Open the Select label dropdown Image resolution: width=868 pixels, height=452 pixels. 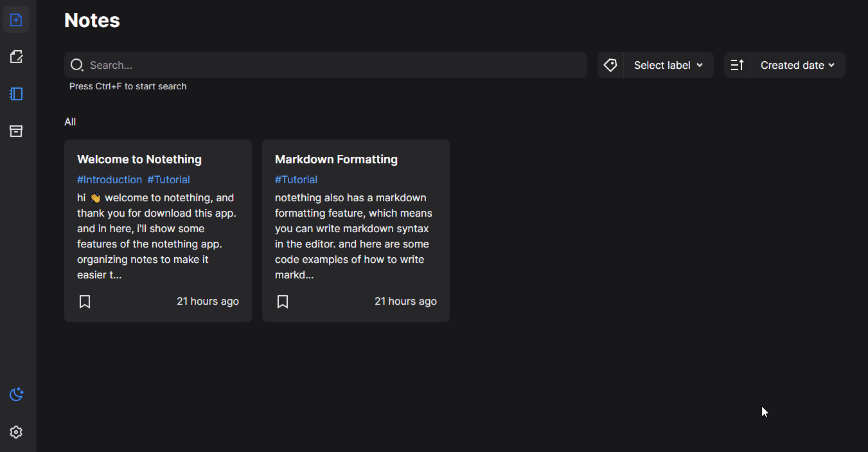[x=669, y=65]
